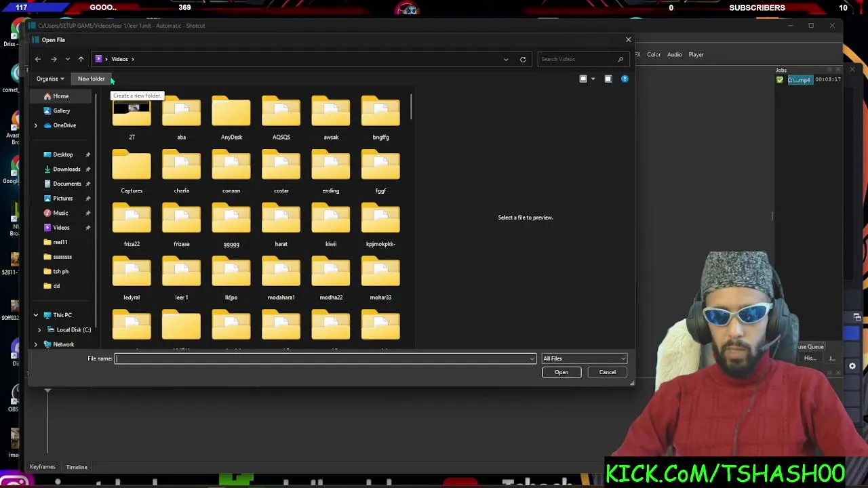Screen dimensions: 868x488
Task: Select Home in the navigation pane
Action: [x=61, y=96]
